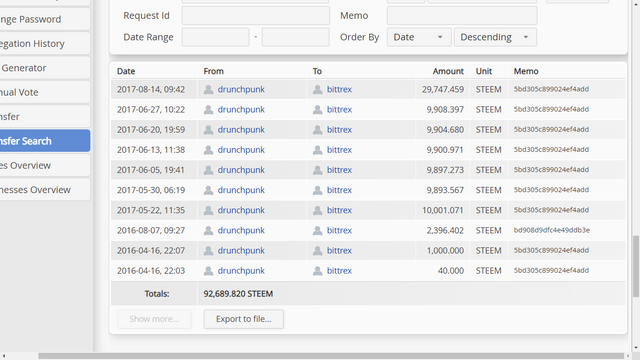Viewport: 640px width, 360px height.
Task: Click sender avatar icon in 2016-04-16, 22:07 row
Action: pyautogui.click(x=208, y=251)
